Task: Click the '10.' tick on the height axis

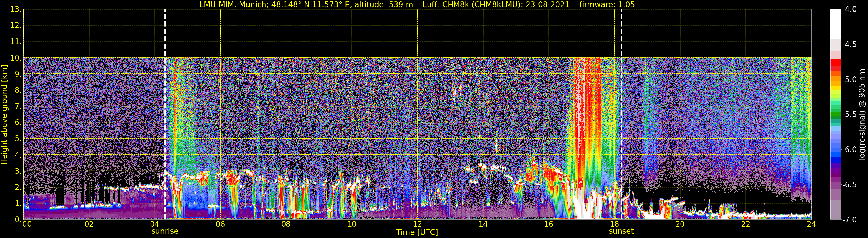Action: click(x=16, y=58)
